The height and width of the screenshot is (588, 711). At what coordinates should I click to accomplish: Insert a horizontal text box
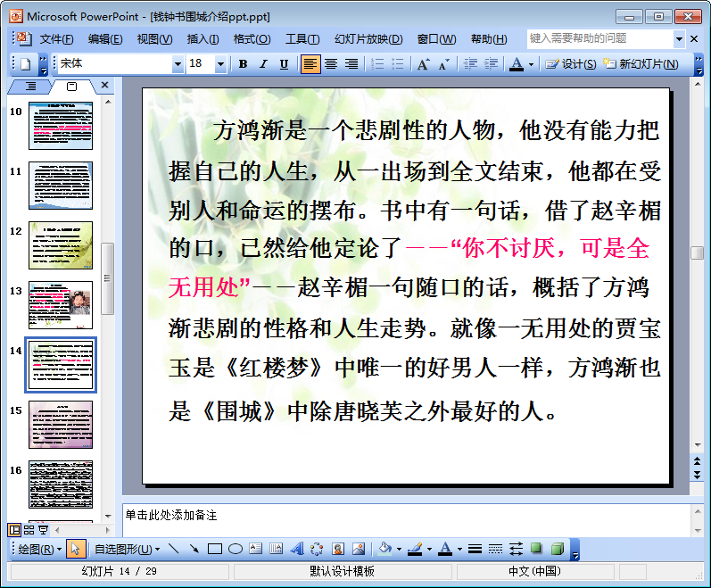(255, 549)
